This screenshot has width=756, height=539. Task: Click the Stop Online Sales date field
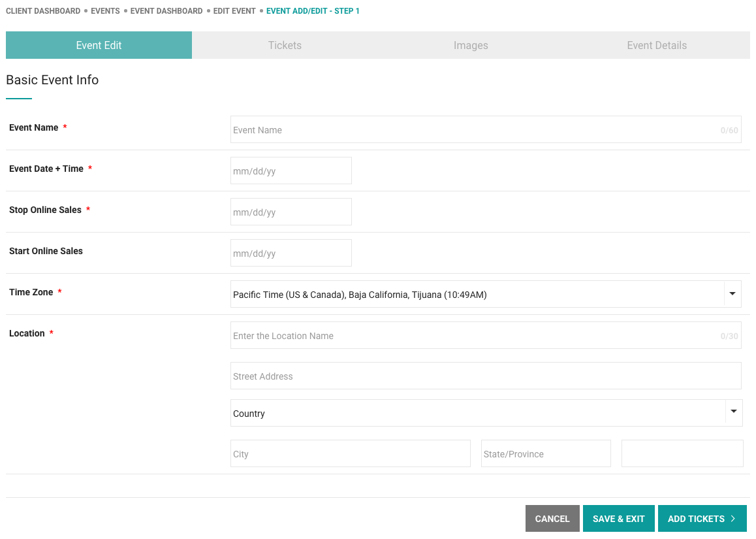click(x=291, y=212)
